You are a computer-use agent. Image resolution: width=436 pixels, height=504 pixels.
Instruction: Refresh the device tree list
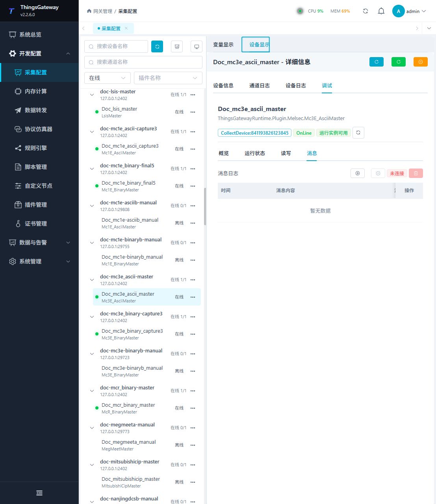(x=157, y=46)
